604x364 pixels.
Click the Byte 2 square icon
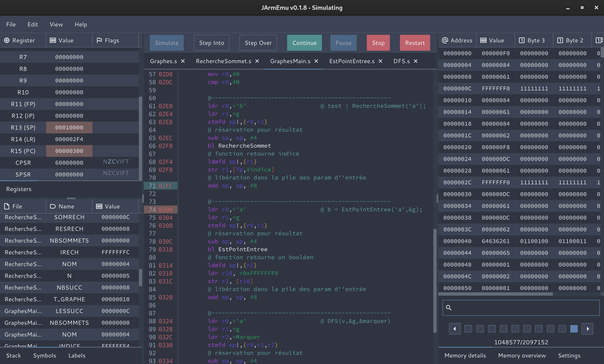click(x=560, y=40)
